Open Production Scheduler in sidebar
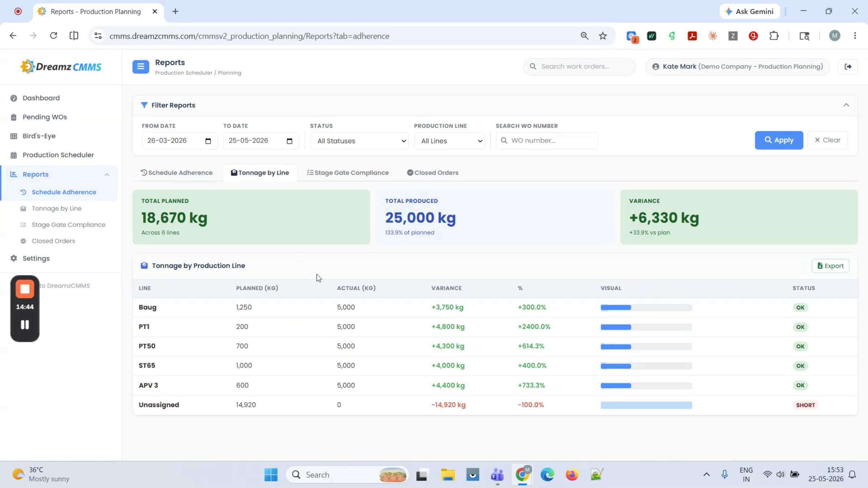This screenshot has width=868, height=488. click(x=58, y=155)
